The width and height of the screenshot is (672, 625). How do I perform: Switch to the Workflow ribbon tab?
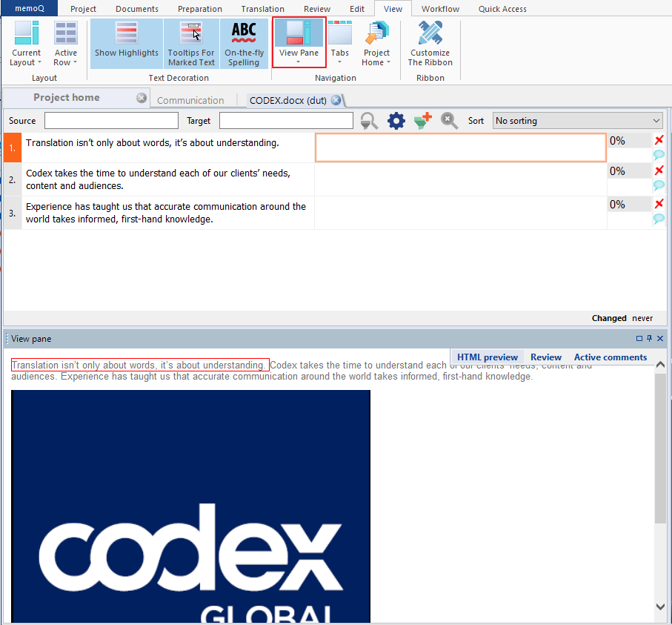pyautogui.click(x=440, y=9)
